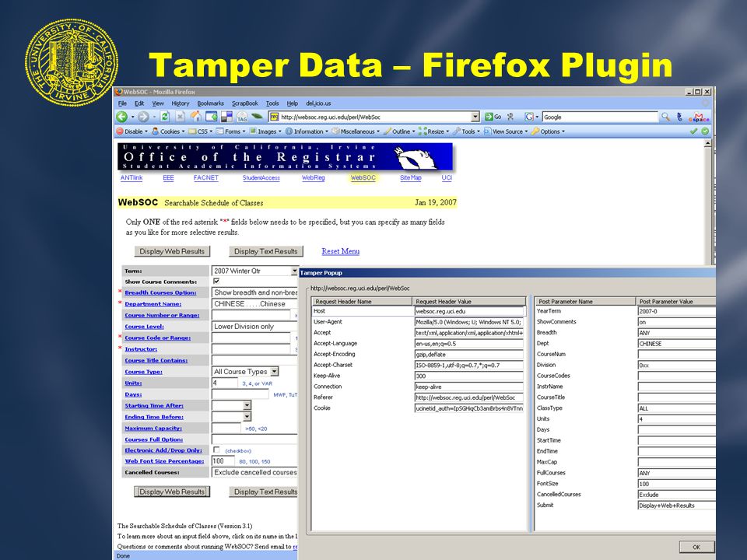Image resolution: width=747 pixels, height=560 pixels.
Task: Open the Bookmarks menu
Action: point(211,103)
